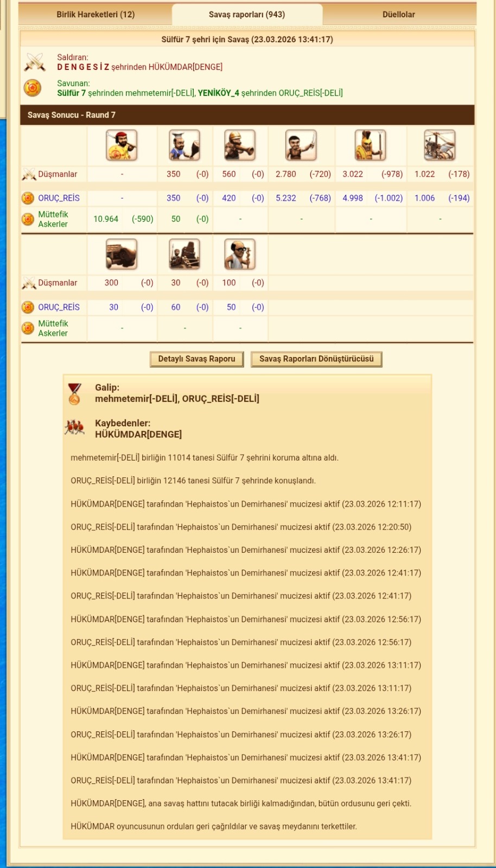The height and width of the screenshot is (868, 496).
Task: Click enemy gyrocopter count 1.022
Action: [x=424, y=174]
